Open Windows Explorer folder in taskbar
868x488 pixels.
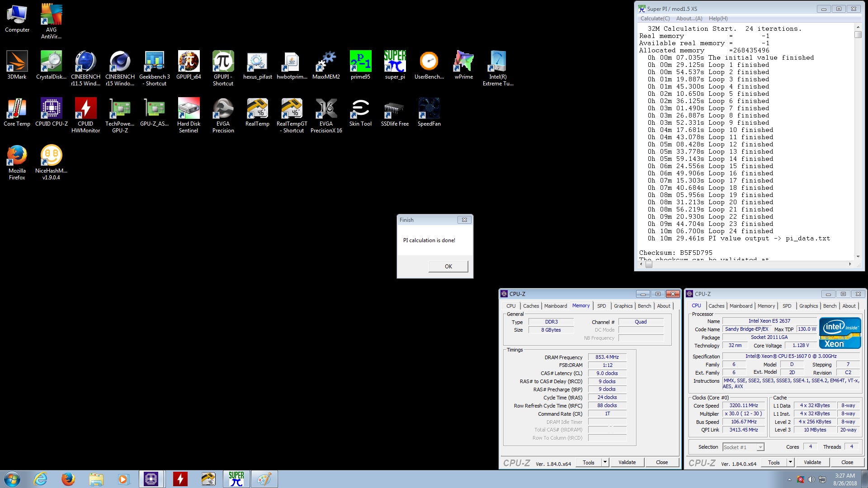96,479
